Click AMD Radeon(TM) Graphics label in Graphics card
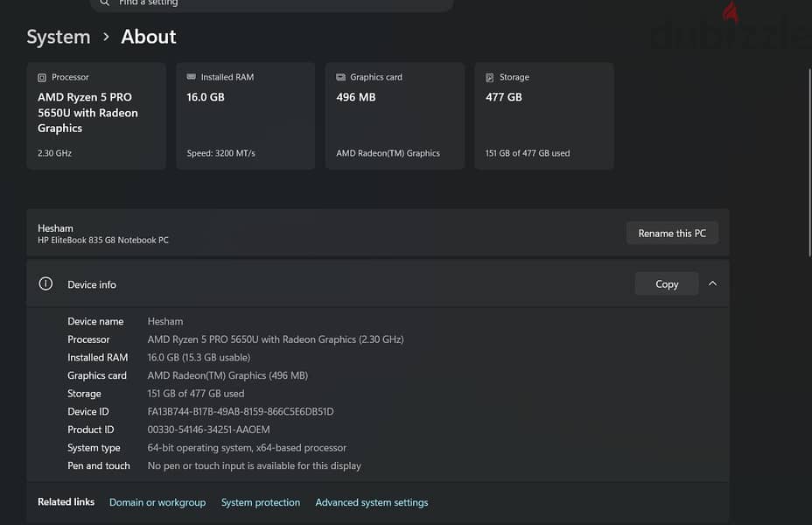This screenshot has width=812, height=525. (x=388, y=153)
